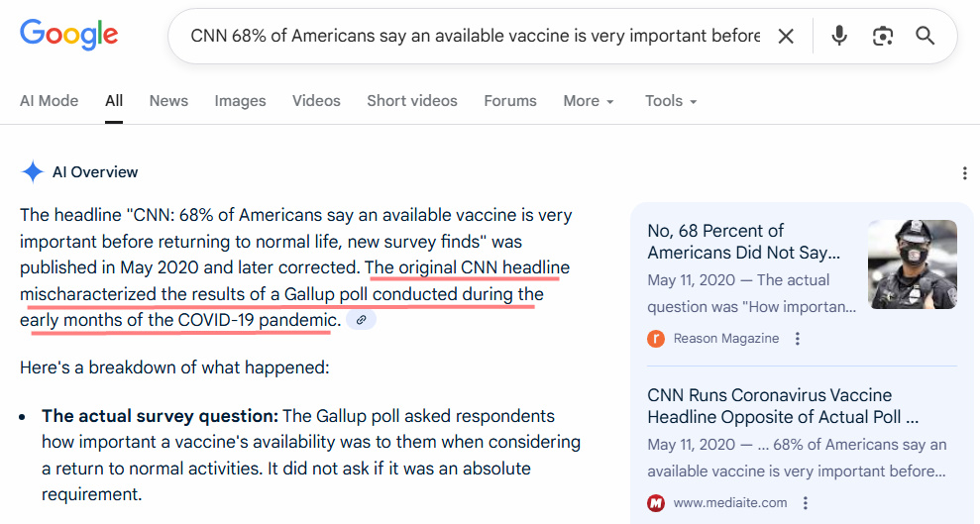The width and height of the screenshot is (980, 524).
Task: Start voice search with microphone icon
Action: pyautogui.click(x=839, y=37)
